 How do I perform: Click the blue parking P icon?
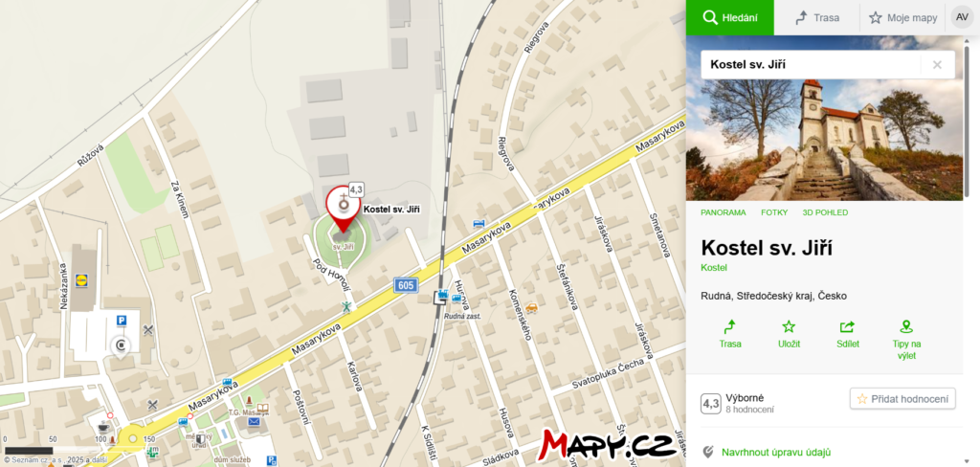pyautogui.click(x=122, y=320)
